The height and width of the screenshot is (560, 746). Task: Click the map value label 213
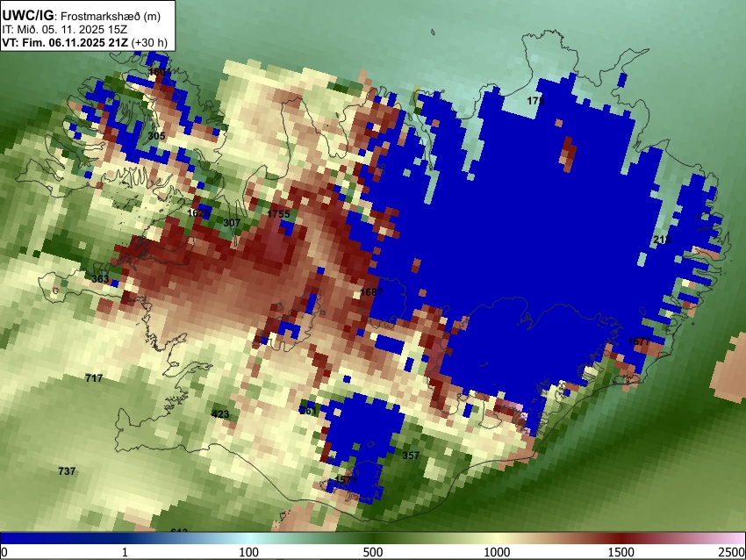pyautogui.click(x=662, y=240)
